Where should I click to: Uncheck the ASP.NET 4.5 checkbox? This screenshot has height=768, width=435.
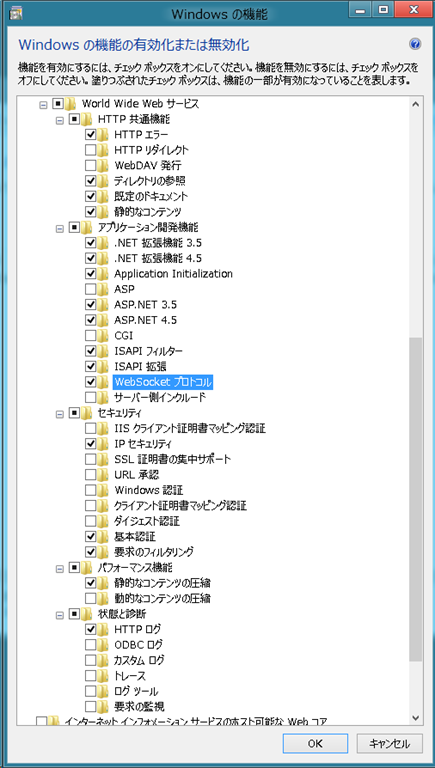pos(91,320)
